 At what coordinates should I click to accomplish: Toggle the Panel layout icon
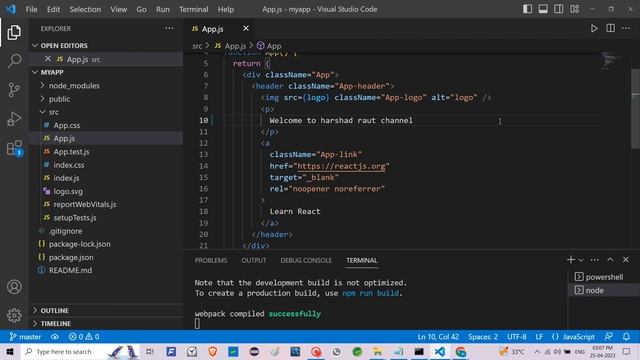[543, 9]
